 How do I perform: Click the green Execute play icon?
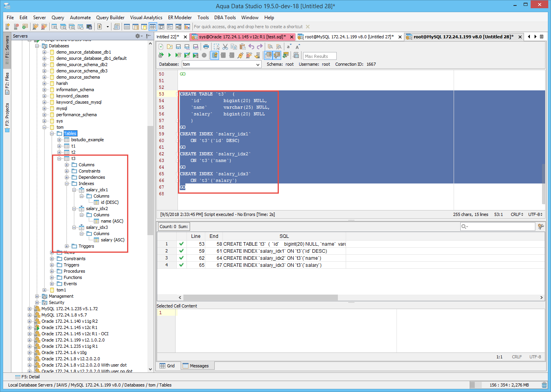click(170, 55)
